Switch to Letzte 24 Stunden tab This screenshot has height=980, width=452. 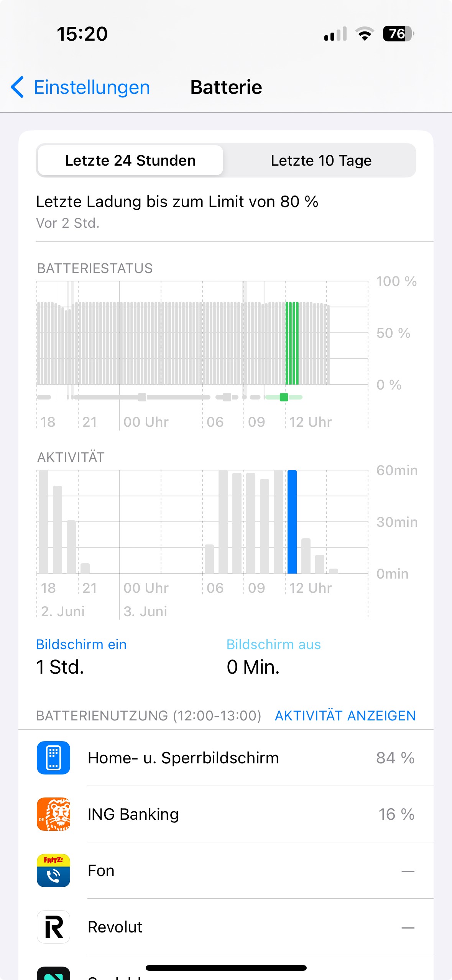(130, 160)
